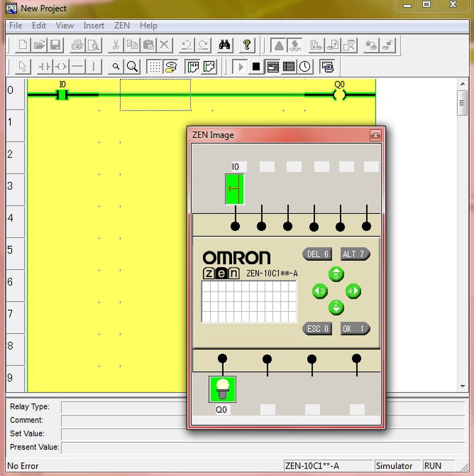Close the ZEN Image window
This screenshot has width=474, height=476.
(375, 135)
